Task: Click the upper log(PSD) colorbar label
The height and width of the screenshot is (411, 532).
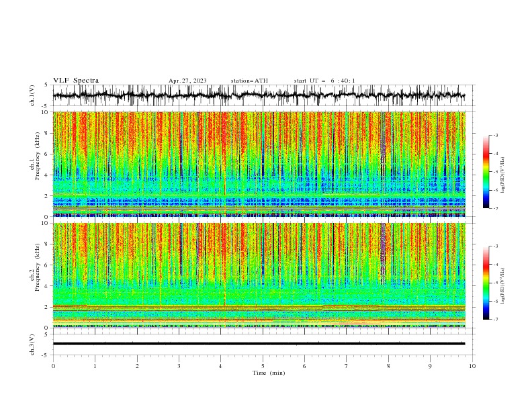Action: tap(503, 175)
